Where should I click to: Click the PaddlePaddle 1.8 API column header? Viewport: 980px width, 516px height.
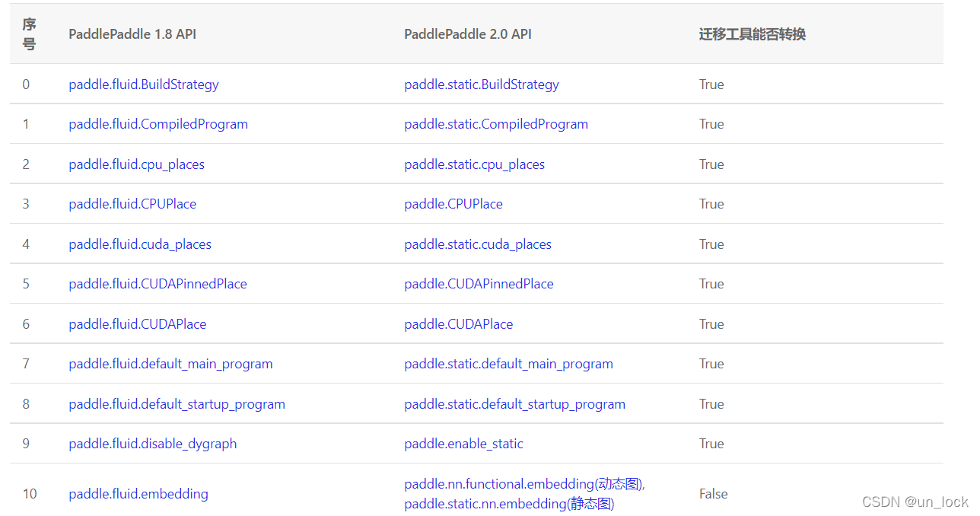tap(132, 34)
